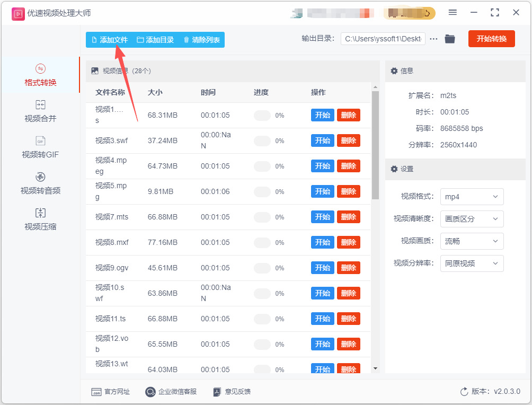Click Add File (添加文件) button
This screenshot has height=405, width=532.
point(110,40)
